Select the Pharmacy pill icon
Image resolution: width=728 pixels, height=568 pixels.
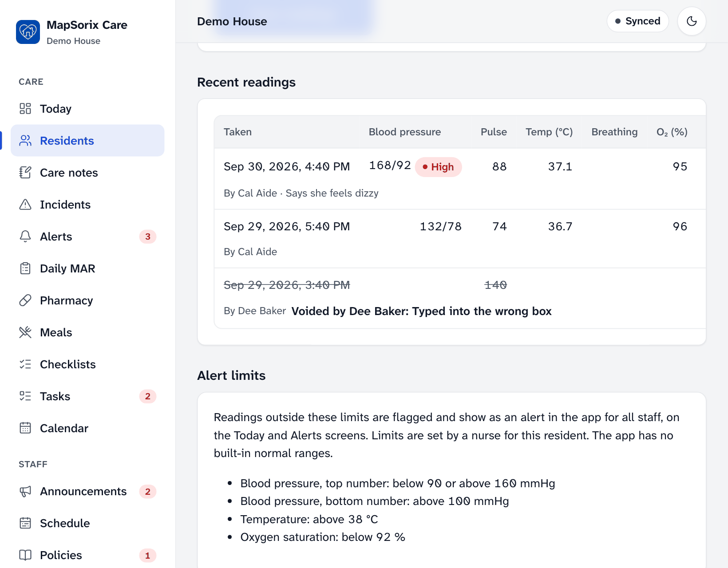click(25, 300)
